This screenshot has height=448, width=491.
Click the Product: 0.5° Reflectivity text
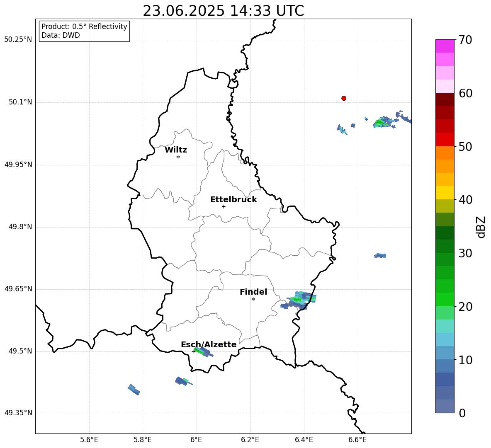(x=84, y=27)
